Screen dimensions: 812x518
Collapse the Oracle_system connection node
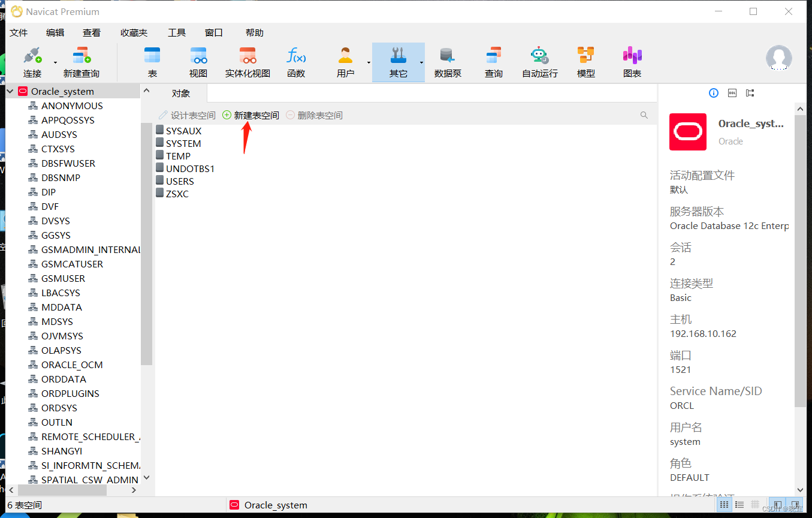coord(10,91)
